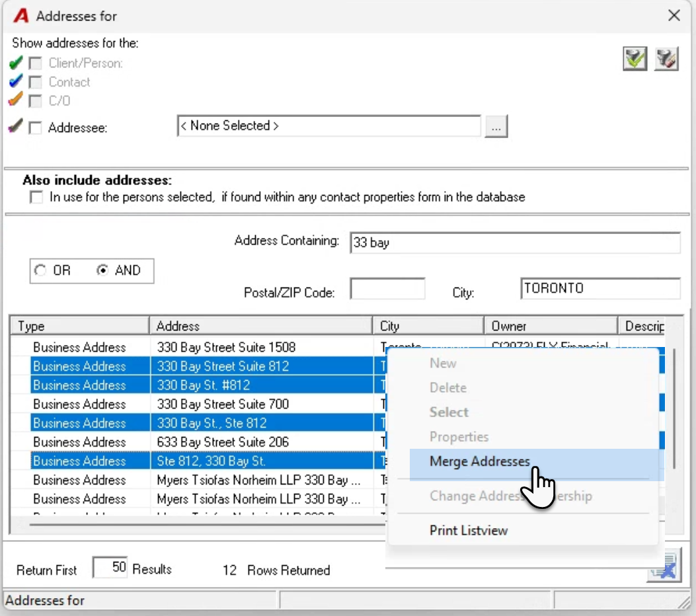
Task: Click the Address Containing text field
Action: 515,243
